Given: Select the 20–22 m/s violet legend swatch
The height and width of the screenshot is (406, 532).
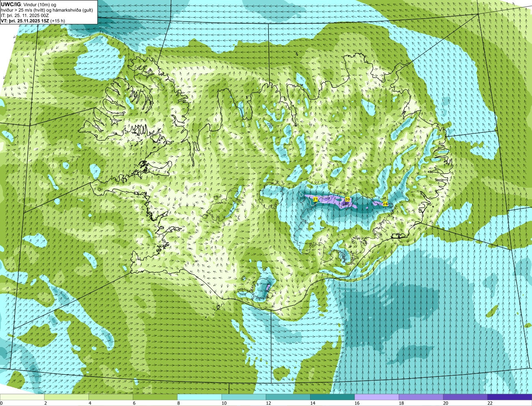Looking at the screenshot, I should [465, 397].
